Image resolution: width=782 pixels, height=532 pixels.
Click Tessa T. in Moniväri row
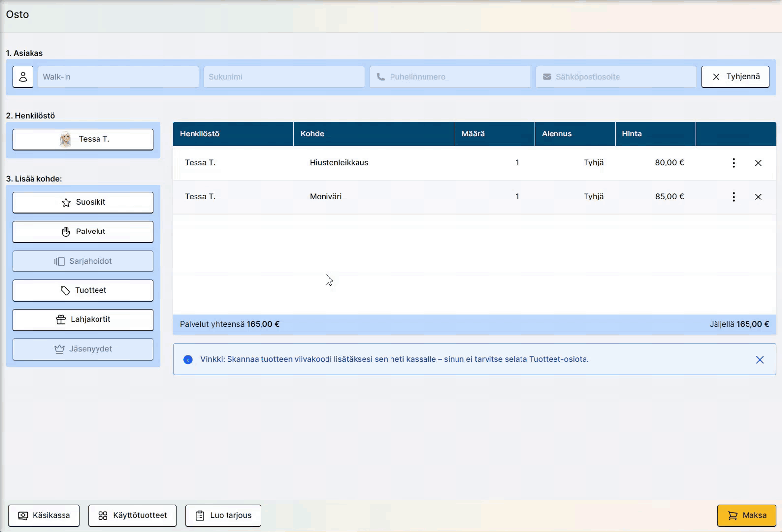[x=200, y=197]
